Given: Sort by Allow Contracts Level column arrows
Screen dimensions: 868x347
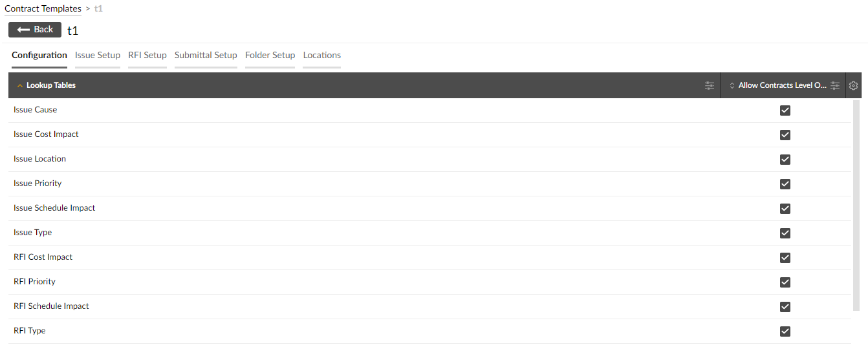Looking at the screenshot, I should (x=732, y=85).
